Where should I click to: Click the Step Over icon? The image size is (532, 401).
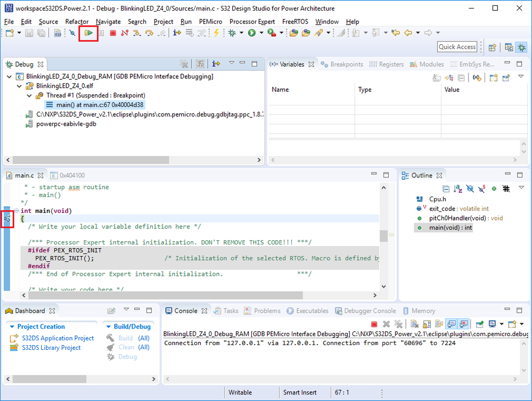click(149, 33)
